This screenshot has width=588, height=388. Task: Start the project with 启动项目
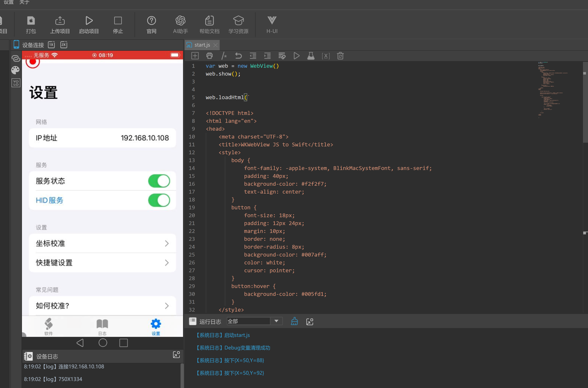tap(89, 25)
